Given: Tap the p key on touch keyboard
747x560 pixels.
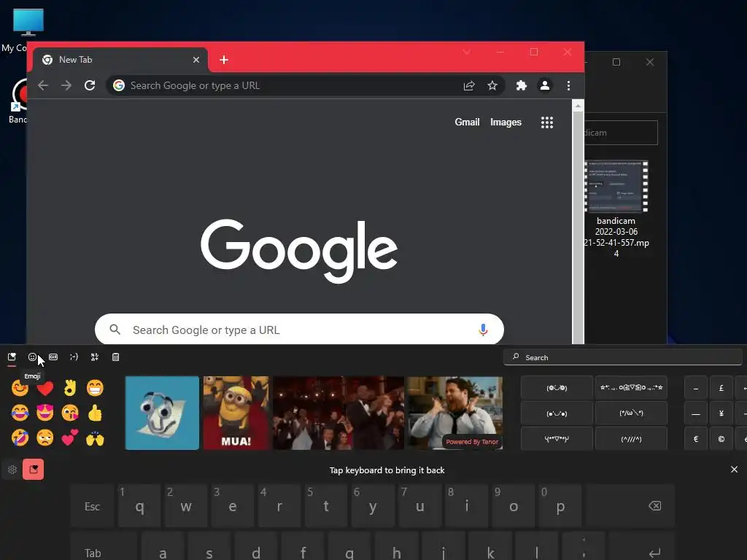Looking at the screenshot, I should (x=560, y=506).
